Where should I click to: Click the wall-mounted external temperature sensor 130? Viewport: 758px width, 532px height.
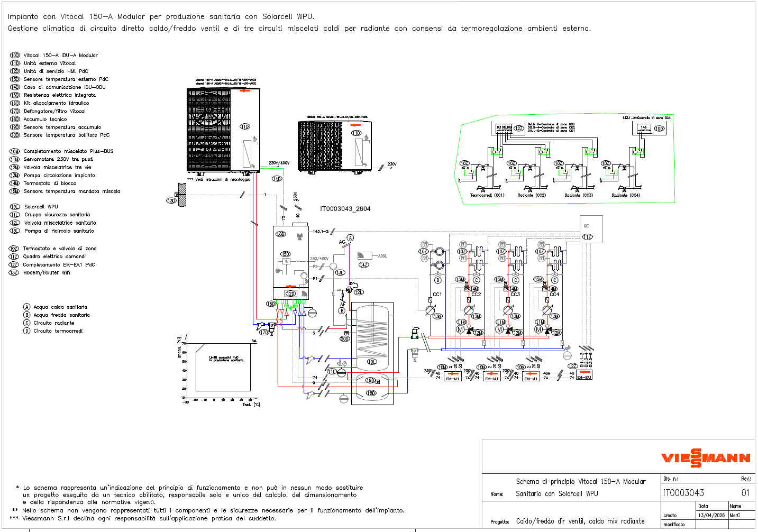181,195
